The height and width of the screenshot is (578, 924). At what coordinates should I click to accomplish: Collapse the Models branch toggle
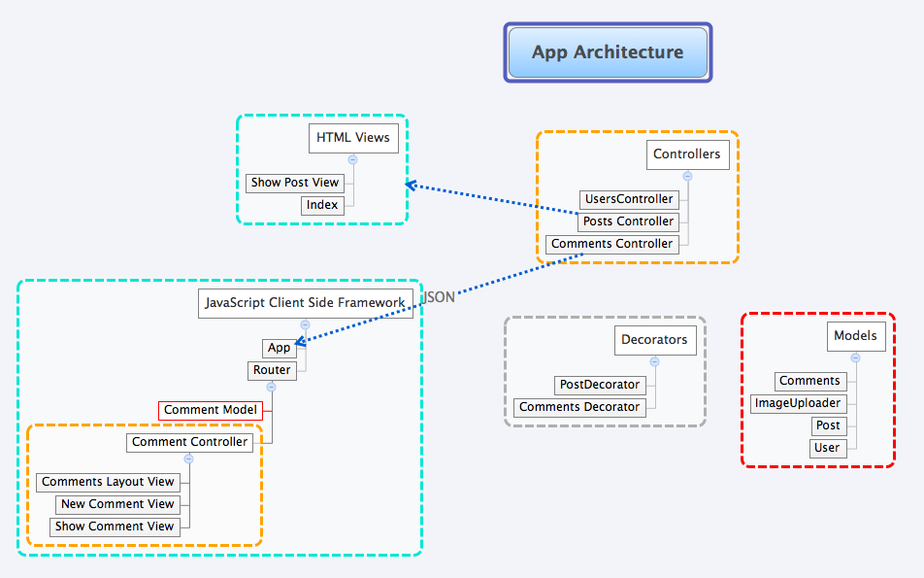[855, 357]
